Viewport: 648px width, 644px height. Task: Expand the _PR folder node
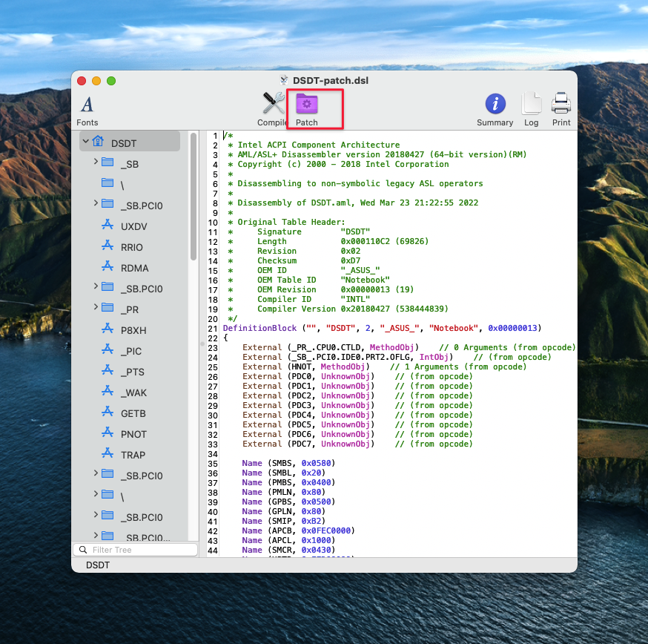pos(96,307)
